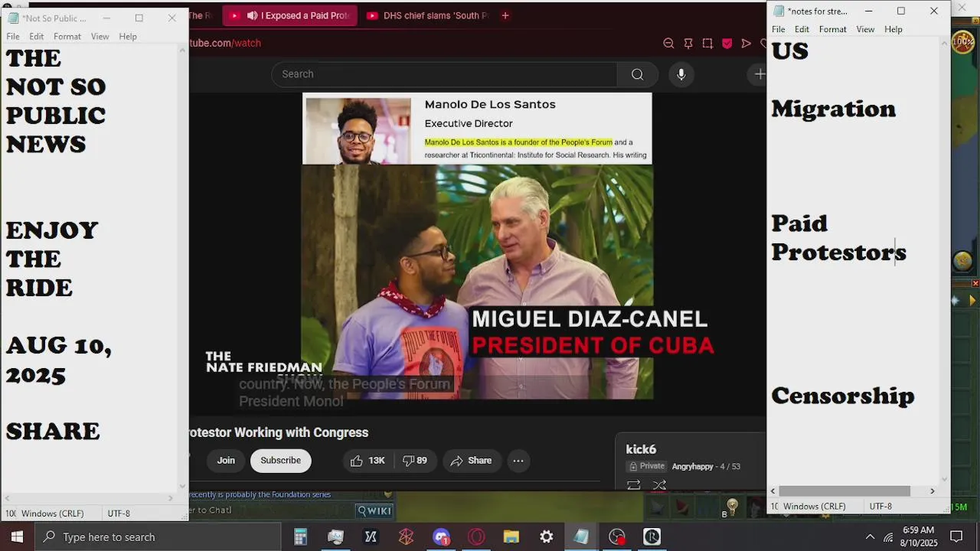Click 'Protestor Working with Congress' video title
This screenshot has height=551, width=980.
(x=279, y=432)
